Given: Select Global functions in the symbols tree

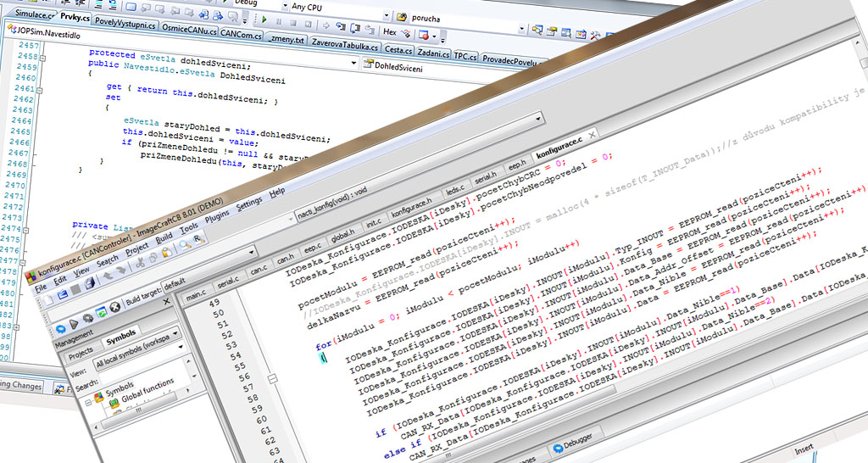Looking at the screenshot, I should 147,388.
